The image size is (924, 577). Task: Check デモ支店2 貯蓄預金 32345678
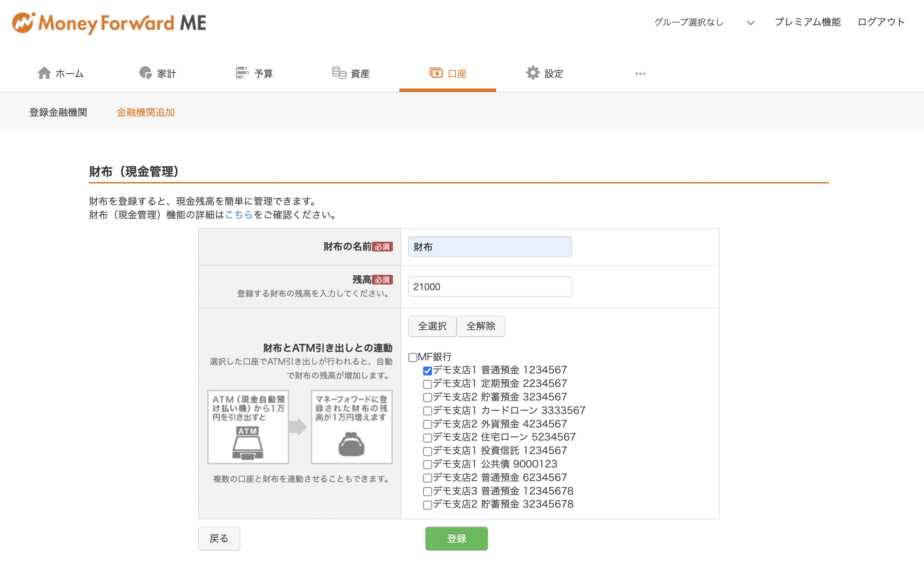[x=427, y=505]
